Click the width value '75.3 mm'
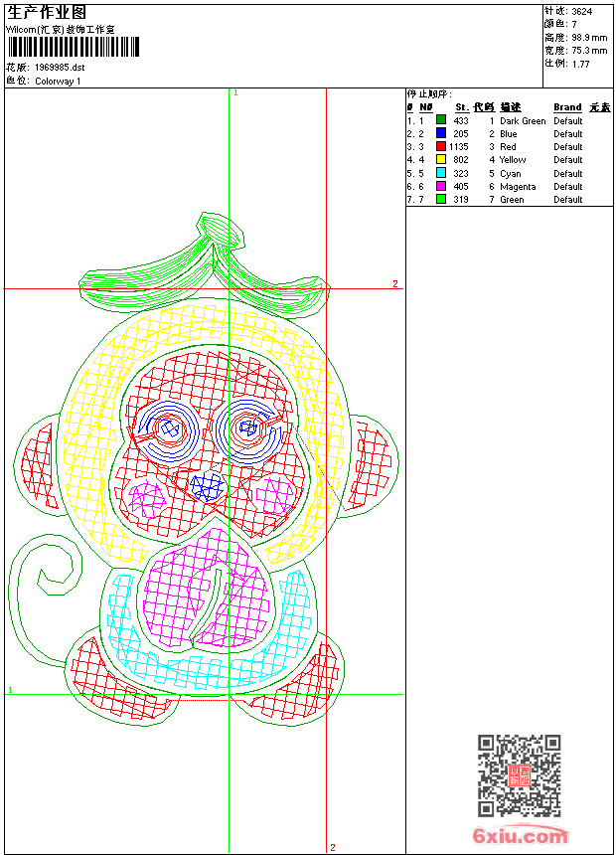The width and height of the screenshot is (616, 855). click(589, 51)
